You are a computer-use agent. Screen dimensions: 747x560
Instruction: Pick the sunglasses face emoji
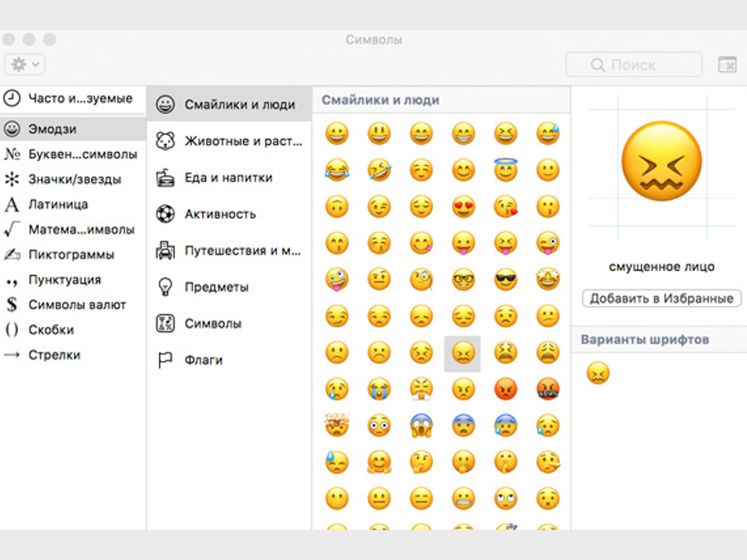coord(505,280)
